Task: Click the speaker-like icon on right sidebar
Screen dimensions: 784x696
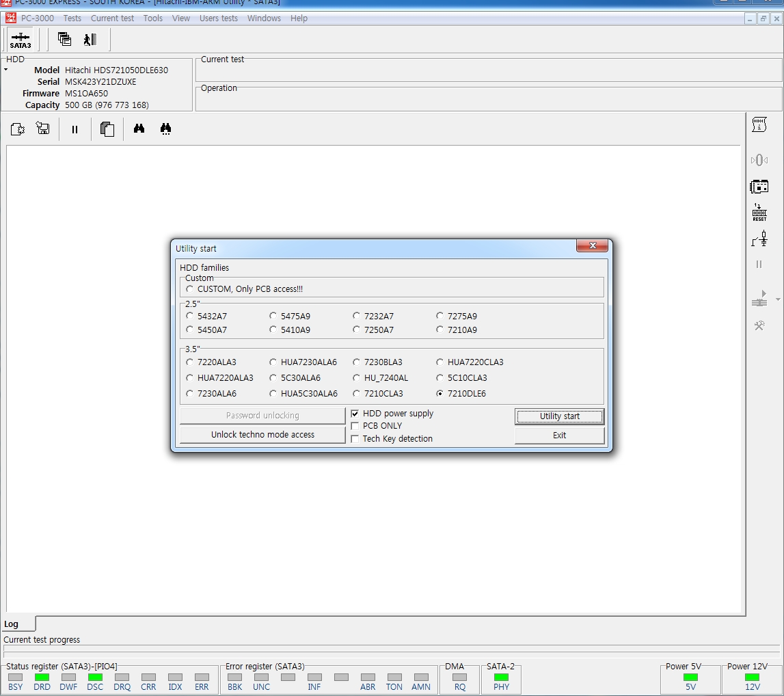Action: pyautogui.click(x=759, y=160)
